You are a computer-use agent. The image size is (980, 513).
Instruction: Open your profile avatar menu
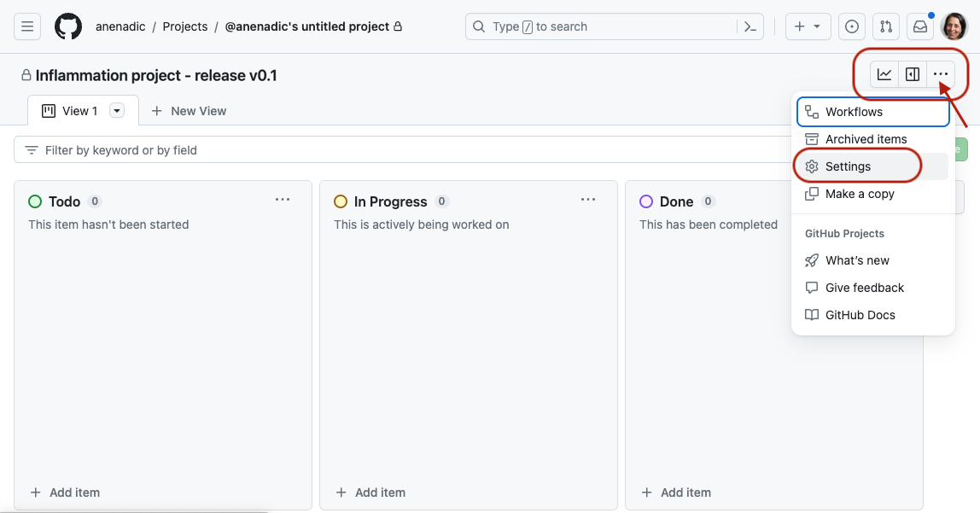point(956,26)
